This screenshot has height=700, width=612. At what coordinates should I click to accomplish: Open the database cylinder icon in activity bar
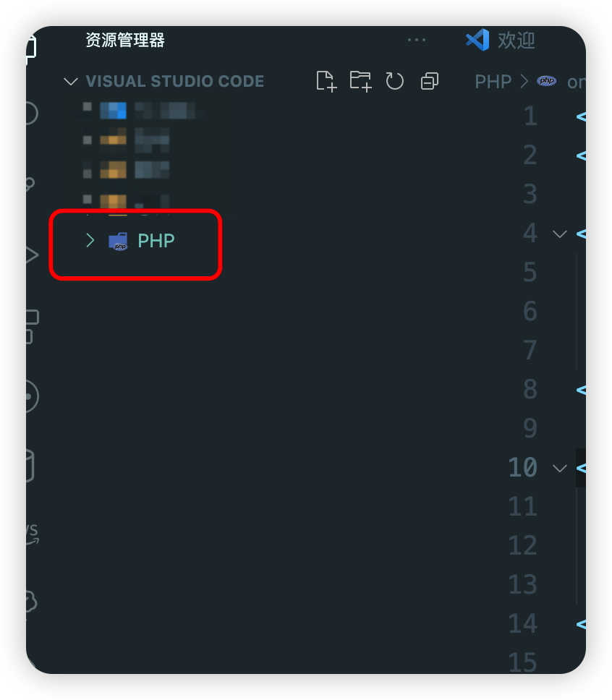click(30, 466)
